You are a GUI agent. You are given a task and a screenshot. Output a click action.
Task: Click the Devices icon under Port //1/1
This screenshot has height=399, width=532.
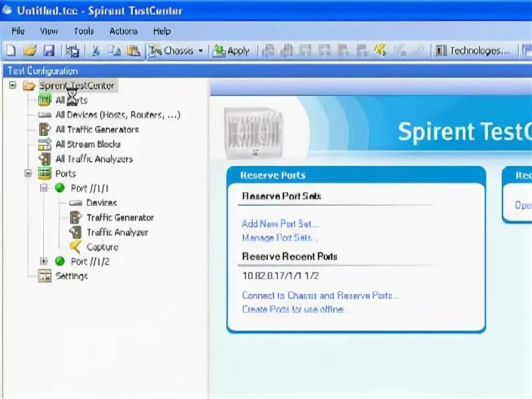tap(75, 203)
